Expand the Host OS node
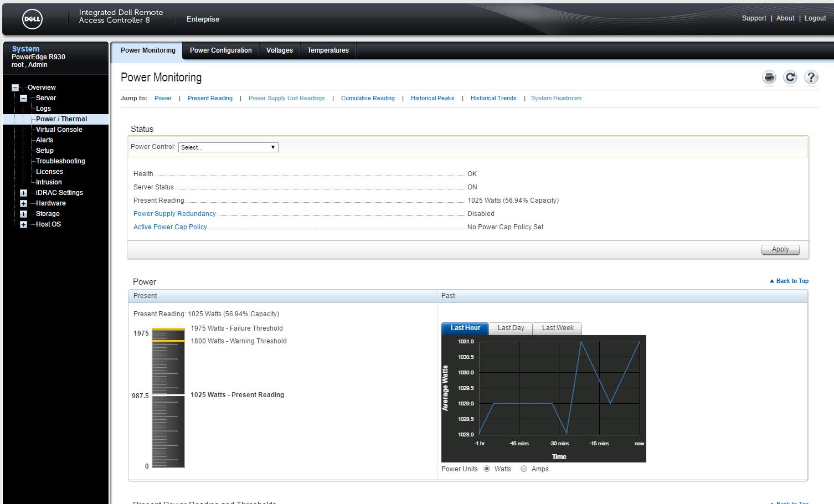 click(23, 224)
